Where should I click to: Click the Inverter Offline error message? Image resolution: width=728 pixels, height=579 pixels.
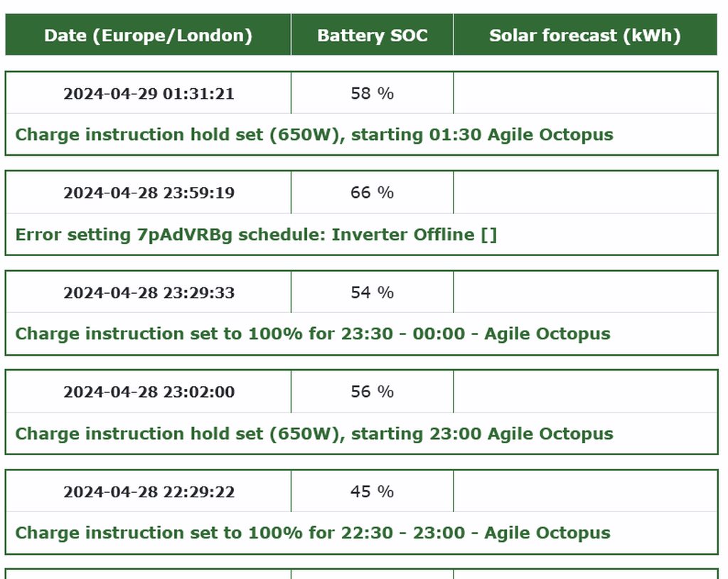tap(256, 235)
